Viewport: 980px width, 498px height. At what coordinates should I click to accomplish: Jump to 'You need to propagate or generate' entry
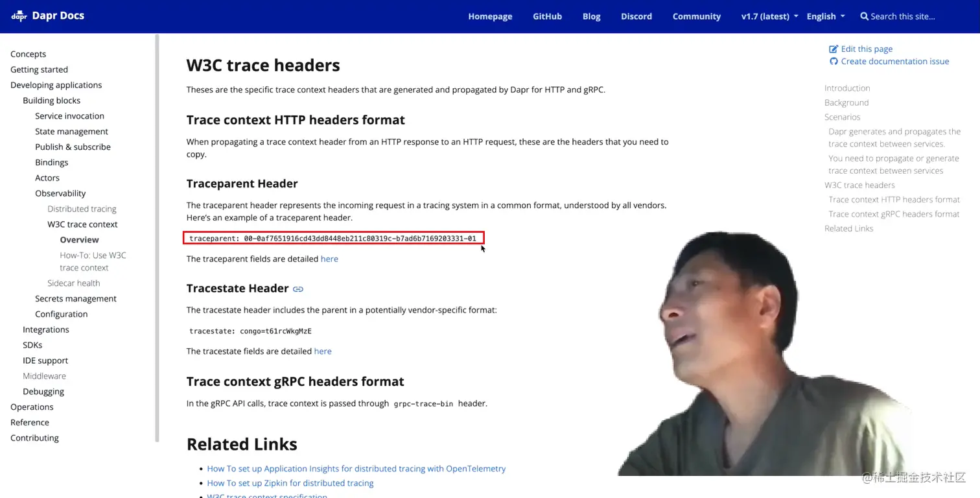(x=894, y=165)
